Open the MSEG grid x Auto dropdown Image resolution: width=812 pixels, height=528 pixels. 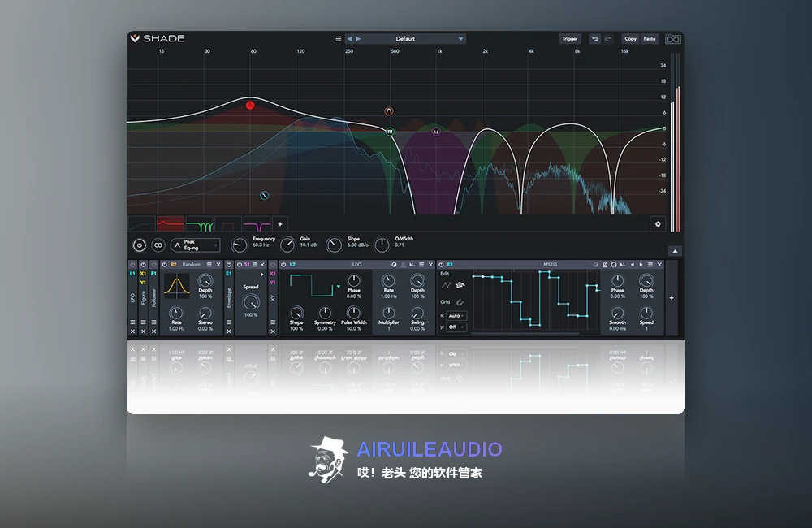456,315
